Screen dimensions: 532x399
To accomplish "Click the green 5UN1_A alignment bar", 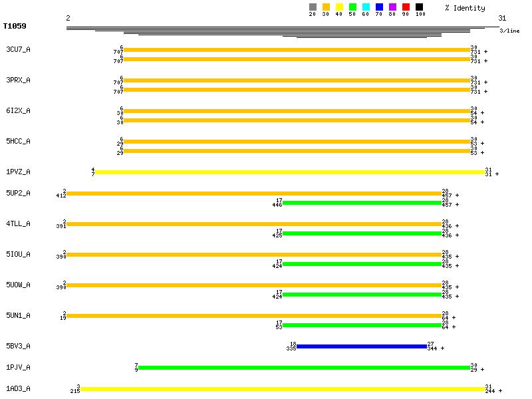I will [362, 325].
